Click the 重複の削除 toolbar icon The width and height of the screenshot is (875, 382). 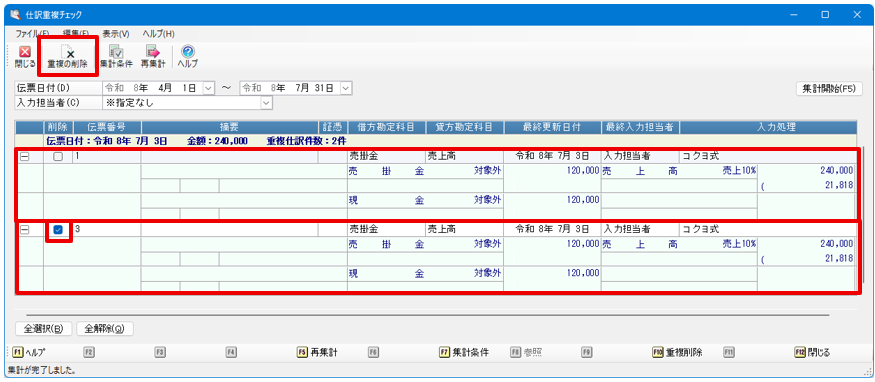click(x=68, y=57)
